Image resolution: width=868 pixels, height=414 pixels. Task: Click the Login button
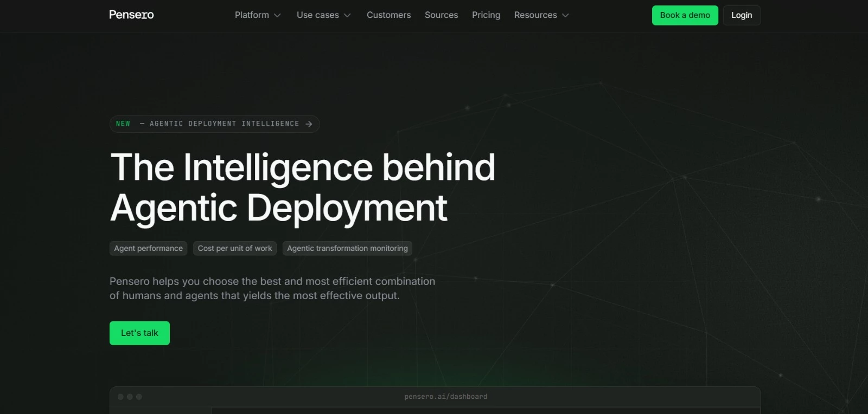742,15
